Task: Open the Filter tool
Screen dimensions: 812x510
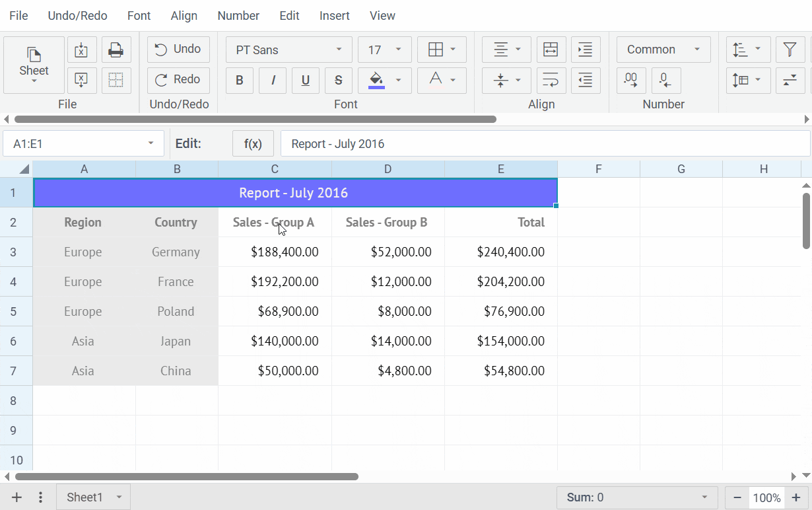Action: click(x=790, y=50)
